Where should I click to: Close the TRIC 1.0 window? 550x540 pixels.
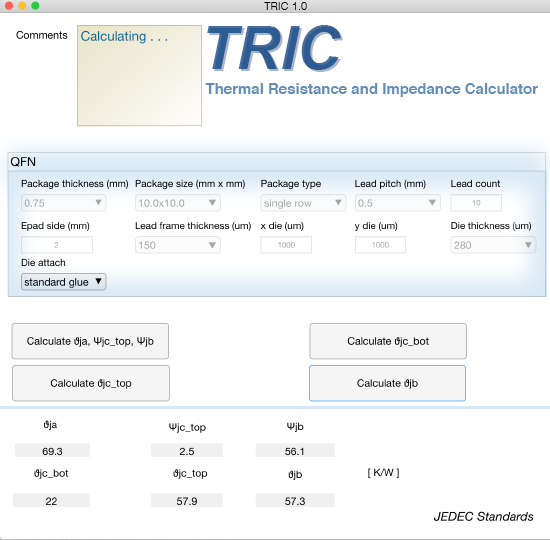[x=9, y=6]
